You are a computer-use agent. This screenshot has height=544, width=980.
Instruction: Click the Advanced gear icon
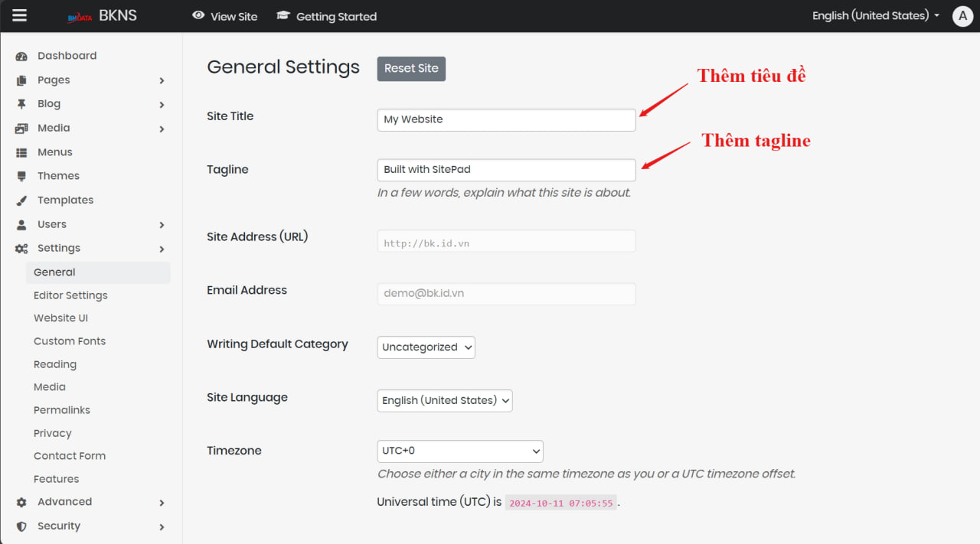(21, 502)
